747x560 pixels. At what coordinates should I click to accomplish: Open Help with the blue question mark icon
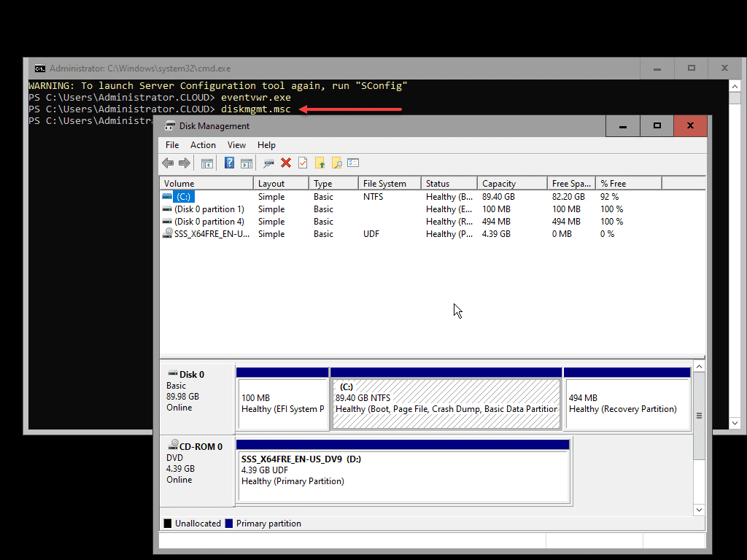point(229,163)
